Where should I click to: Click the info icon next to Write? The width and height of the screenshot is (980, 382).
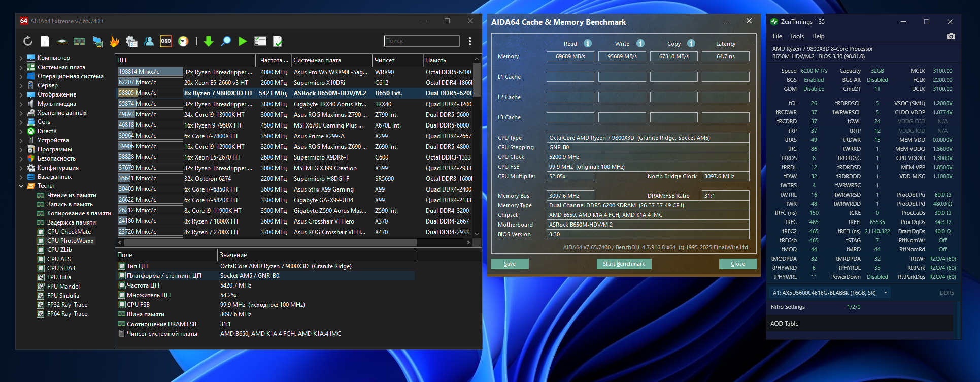(x=640, y=43)
